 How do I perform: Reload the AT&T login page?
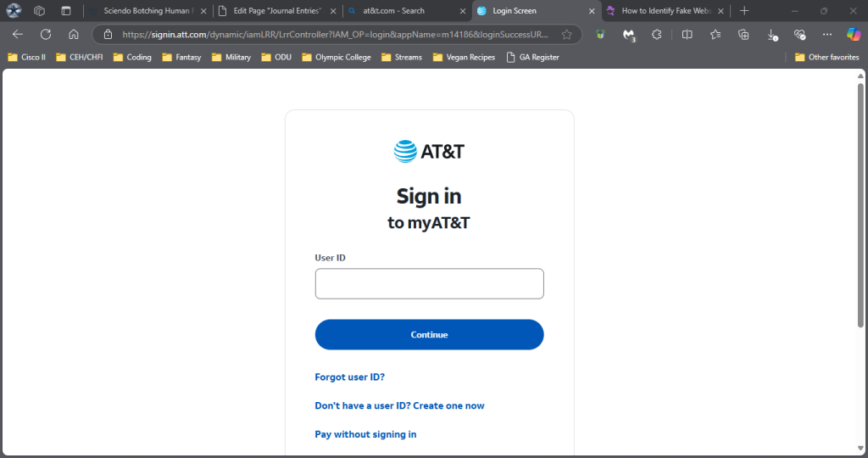click(x=46, y=34)
